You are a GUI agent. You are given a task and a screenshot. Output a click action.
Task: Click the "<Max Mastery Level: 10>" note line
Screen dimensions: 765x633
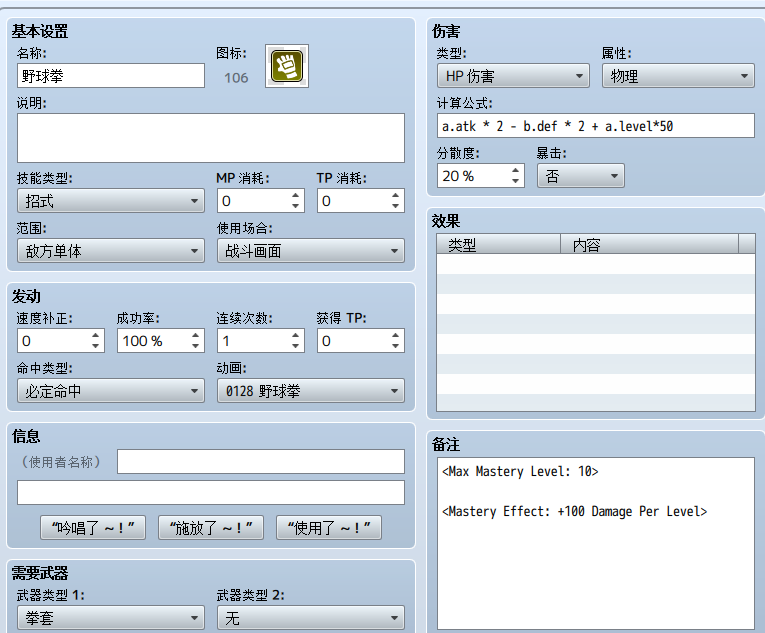(520, 471)
